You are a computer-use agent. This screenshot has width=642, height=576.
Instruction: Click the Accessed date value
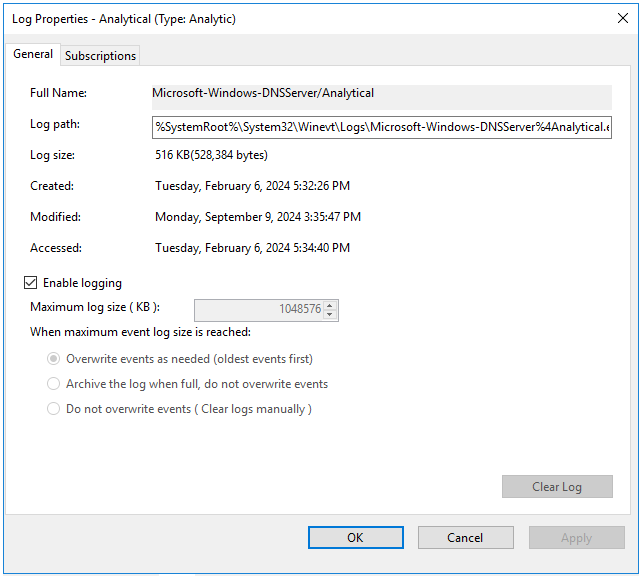(x=252, y=248)
